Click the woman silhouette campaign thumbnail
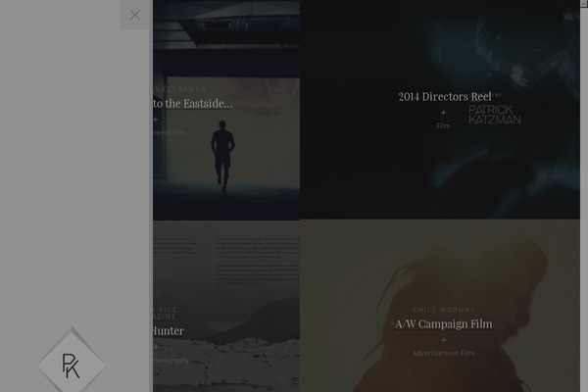 [x=440, y=306]
